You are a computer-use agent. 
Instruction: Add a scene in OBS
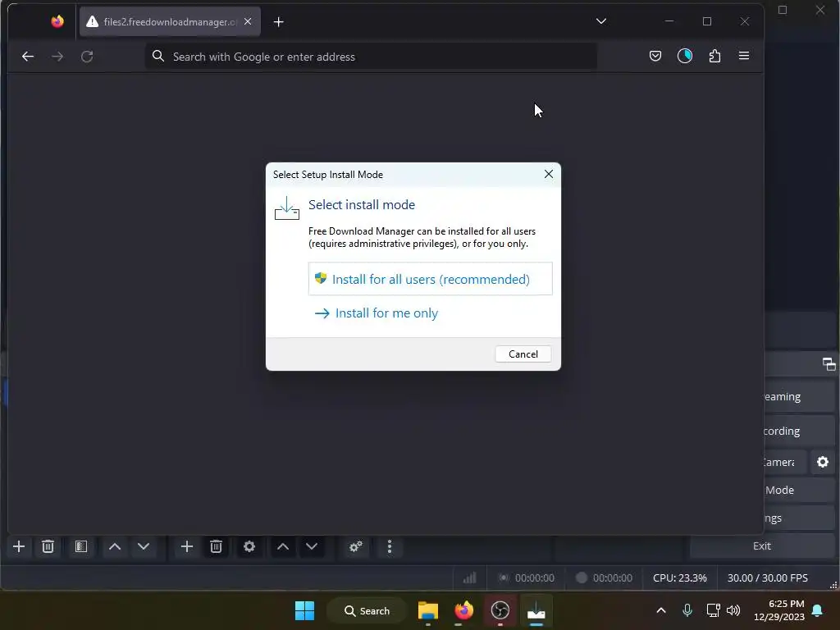pyautogui.click(x=19, y=546)
